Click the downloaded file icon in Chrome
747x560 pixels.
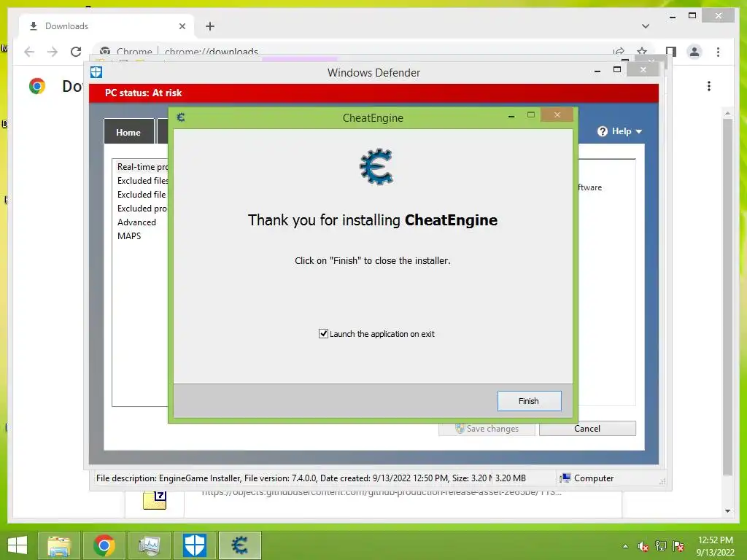click(x=155, y=500)
